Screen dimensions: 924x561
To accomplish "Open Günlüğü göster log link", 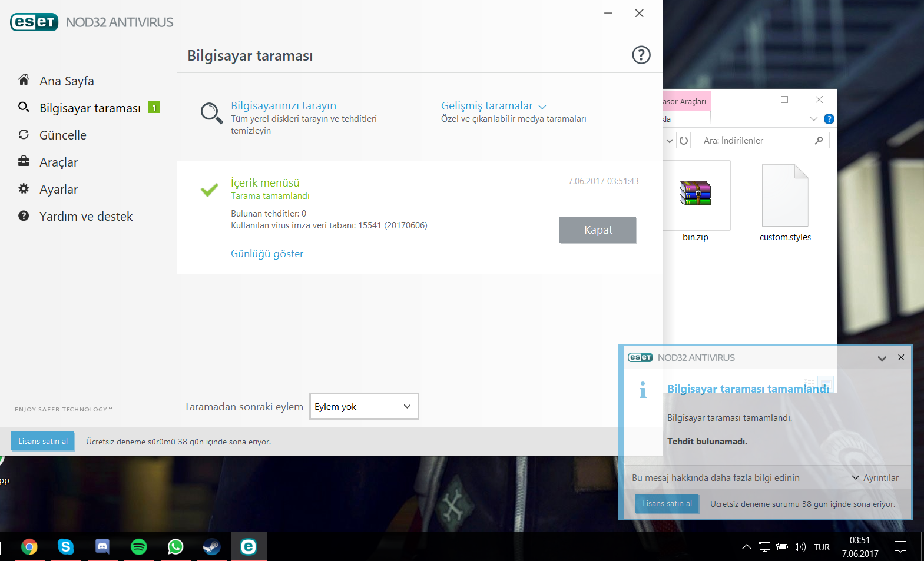I will pyautogui.click(x=267, y=254).
